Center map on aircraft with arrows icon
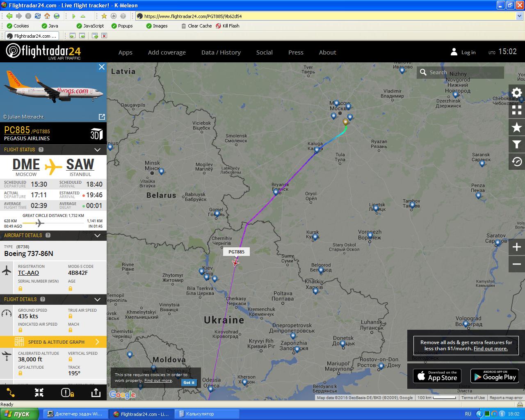Screen dimensions: 525x420 point(39,393)
